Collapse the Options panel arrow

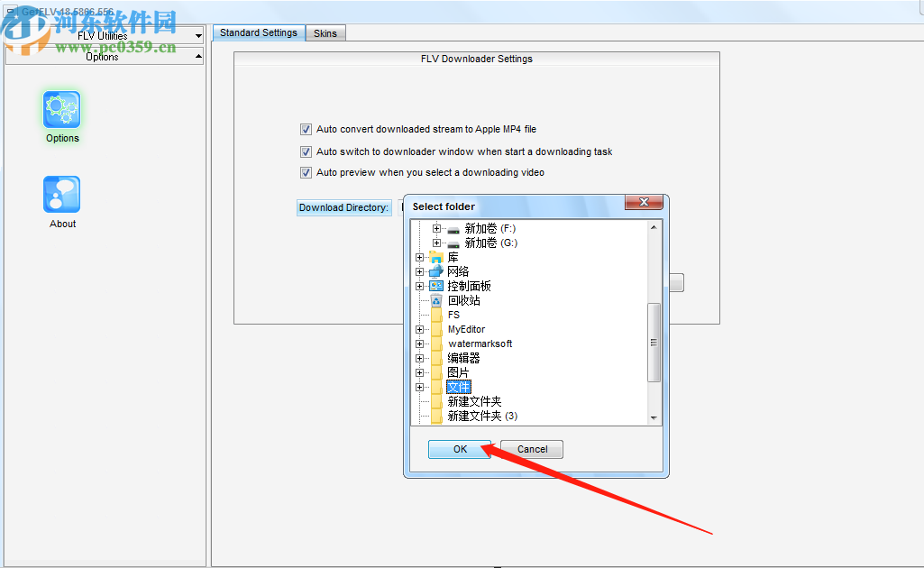point(198,57)
